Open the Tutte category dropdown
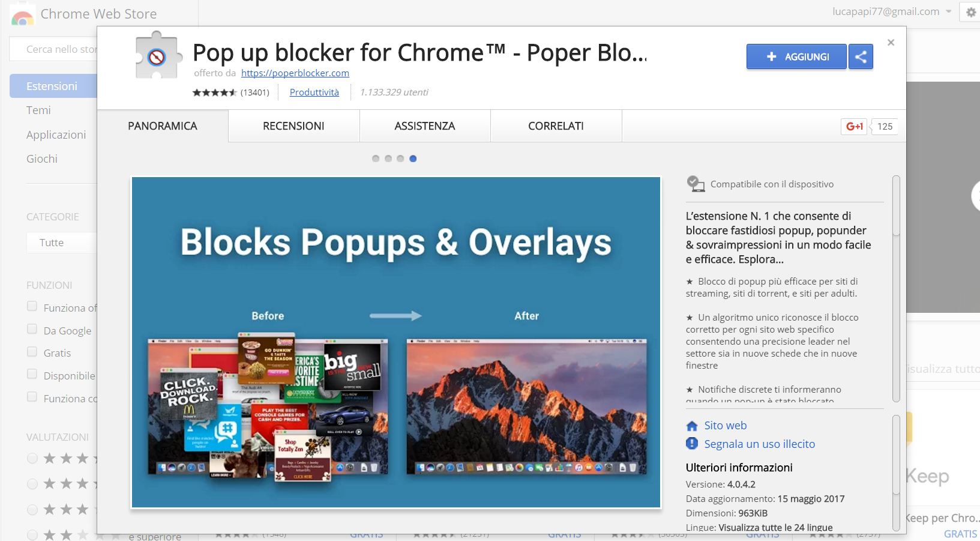 [x=61, y=243]
